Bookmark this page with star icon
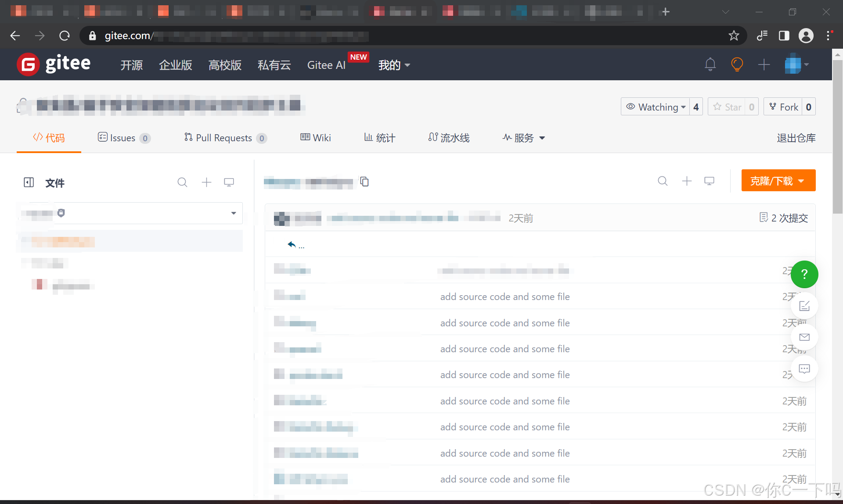The height and width of the screenshot is (504, 843). coord(734,36)
